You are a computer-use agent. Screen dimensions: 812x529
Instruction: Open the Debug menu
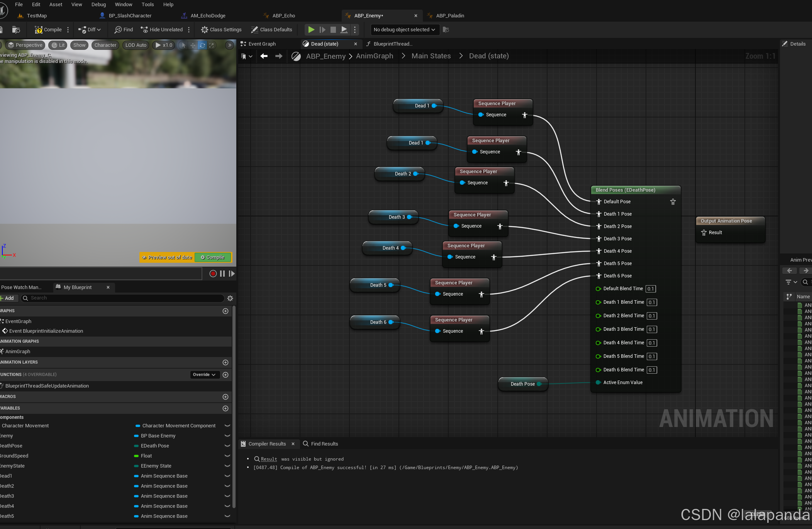98,5
